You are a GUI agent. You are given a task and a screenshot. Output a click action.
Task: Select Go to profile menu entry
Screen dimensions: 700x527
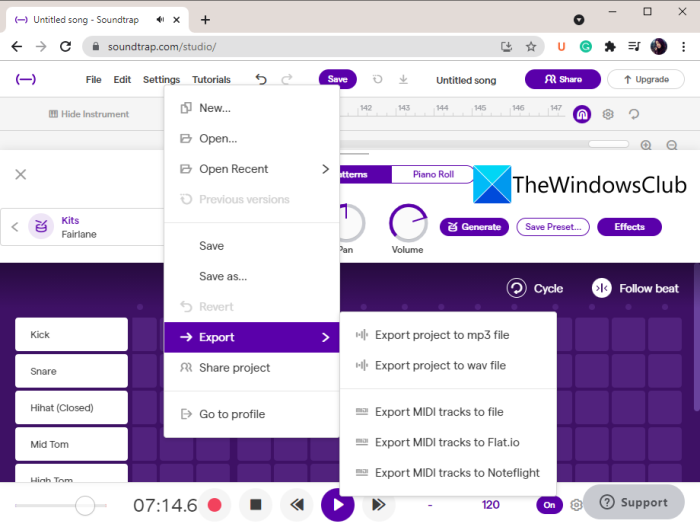coord(252,414)
